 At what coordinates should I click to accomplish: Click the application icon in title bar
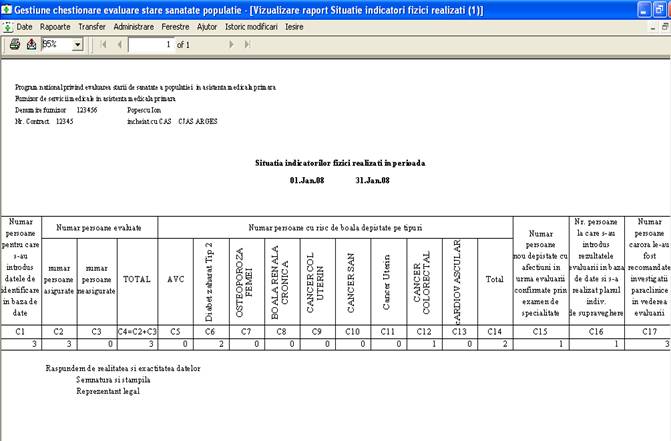[x=8, y=8]
